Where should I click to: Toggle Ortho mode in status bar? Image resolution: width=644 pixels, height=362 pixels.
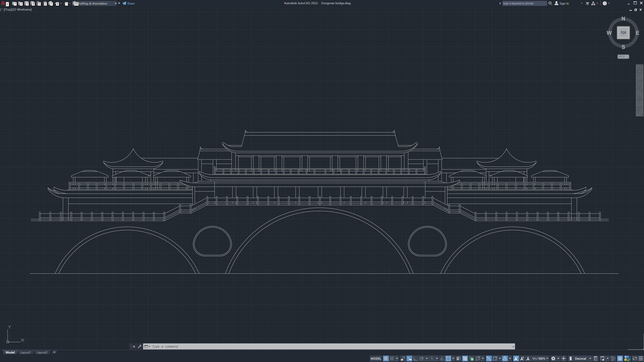[416, 358]
